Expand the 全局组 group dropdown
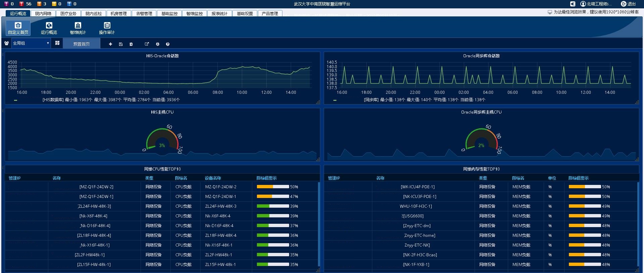This screenshot has width=644, height=273. pyautogui.click(x=31, y=43)
